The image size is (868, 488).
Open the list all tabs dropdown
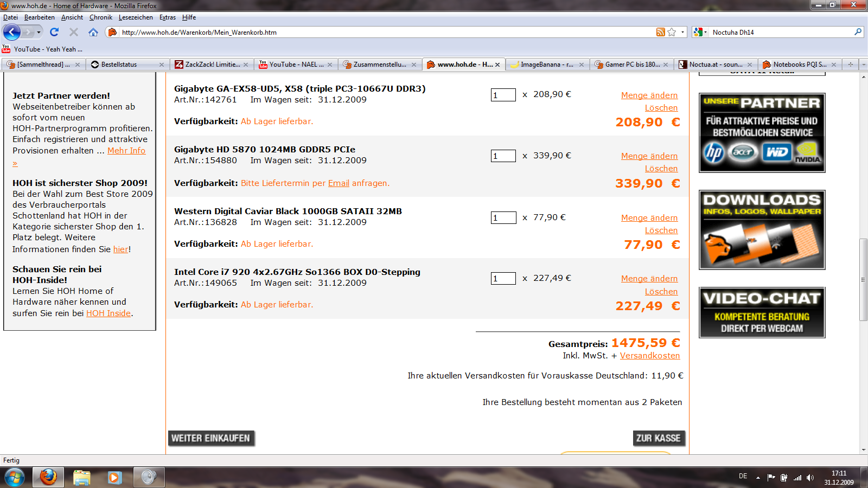point(863,65)
